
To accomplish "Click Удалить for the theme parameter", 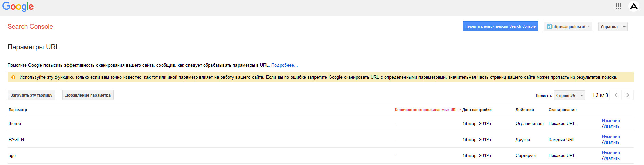I will tap(611, 126).
